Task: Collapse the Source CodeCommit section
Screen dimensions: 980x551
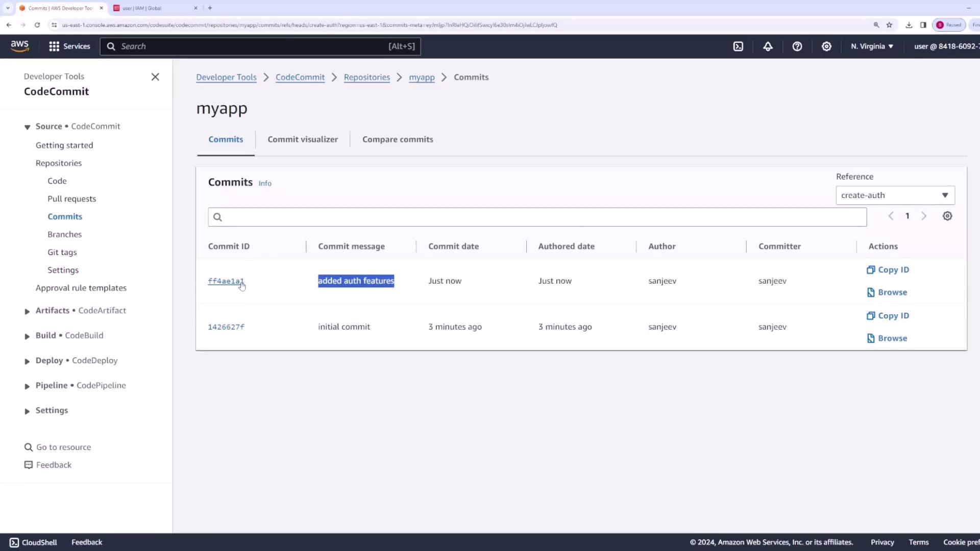Action: [27, 127]
